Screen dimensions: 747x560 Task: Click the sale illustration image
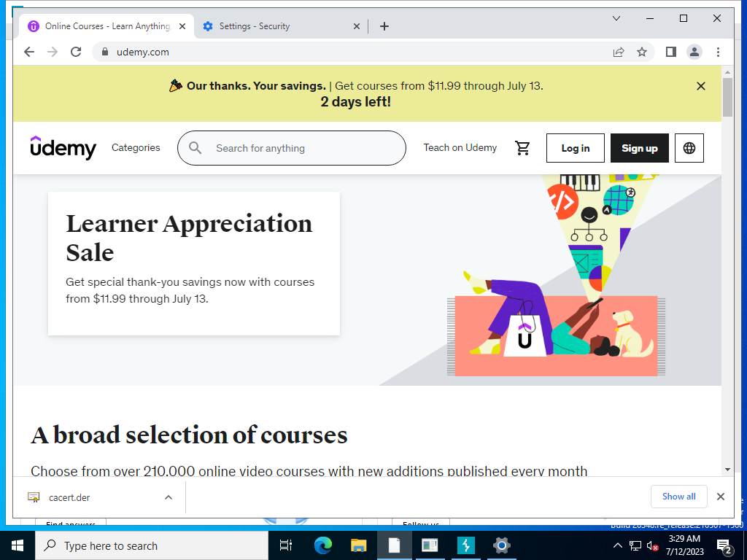pyautogui.click(x=557, y=275)
